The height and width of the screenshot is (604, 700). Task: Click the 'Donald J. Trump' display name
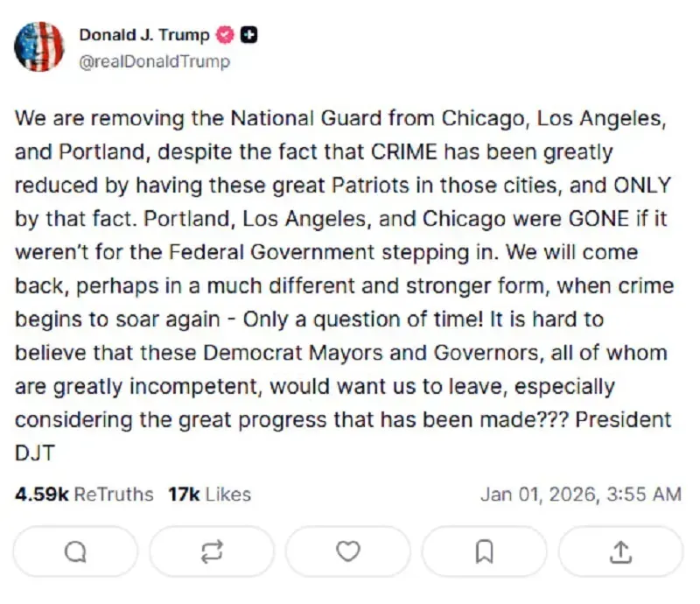click(x=143, y=35)
